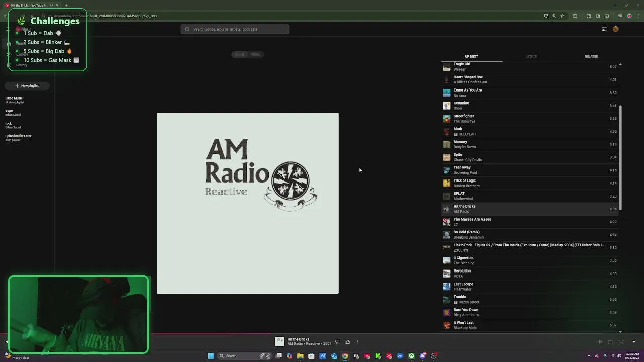Play Trouble by Hazen Street
The image size is (644, 362).
(530, 299)
